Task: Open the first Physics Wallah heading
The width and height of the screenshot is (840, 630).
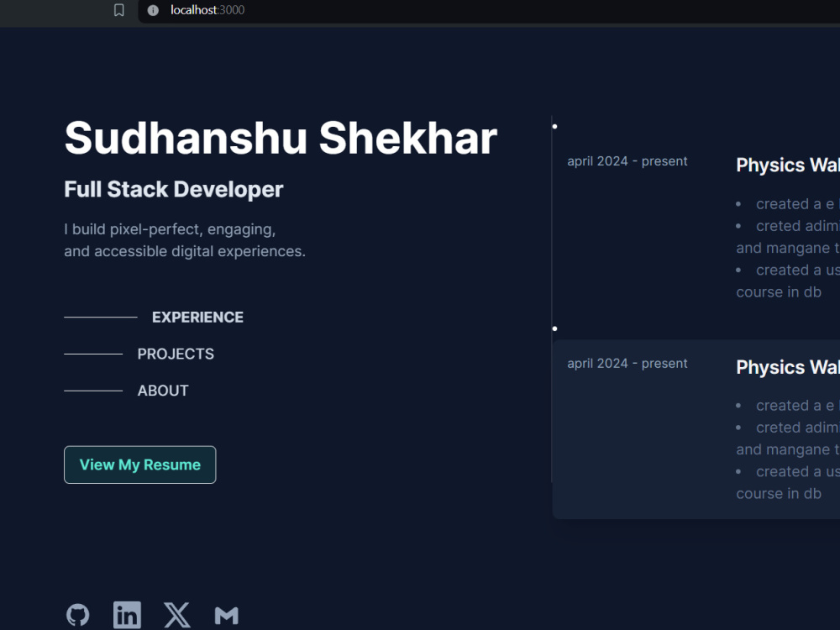Action: point(786,165)
